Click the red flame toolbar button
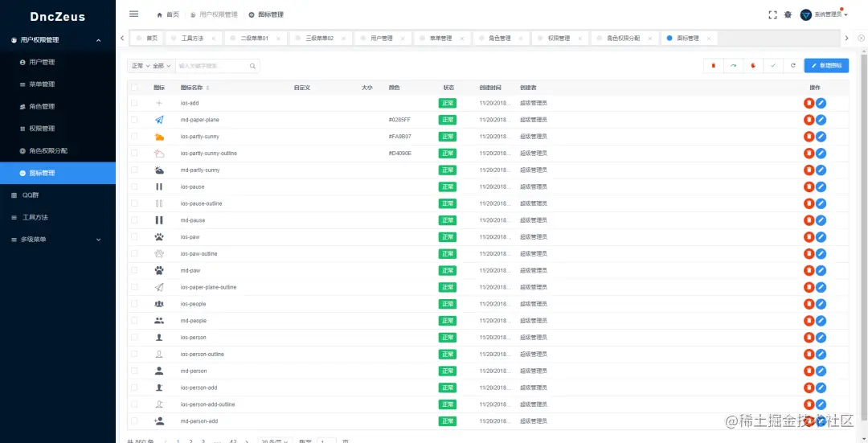The height and width of the screenshot is (443, 868). click(753, 65)
